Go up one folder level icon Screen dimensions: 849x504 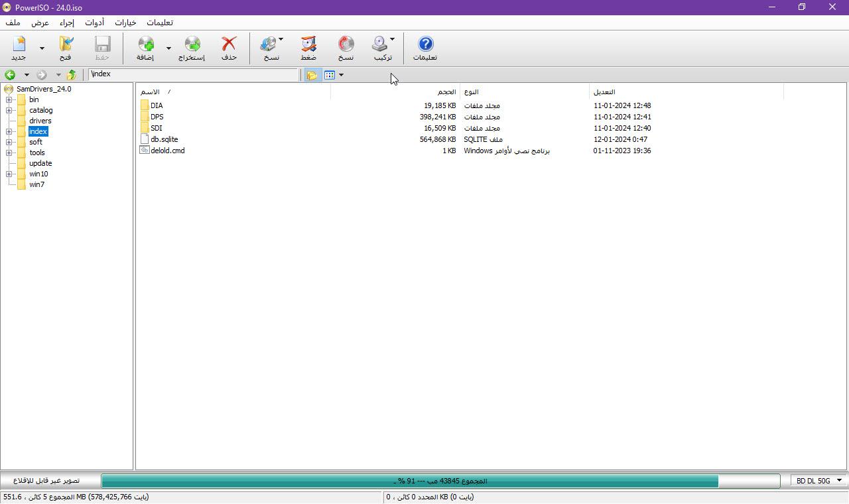click(71, 75)
